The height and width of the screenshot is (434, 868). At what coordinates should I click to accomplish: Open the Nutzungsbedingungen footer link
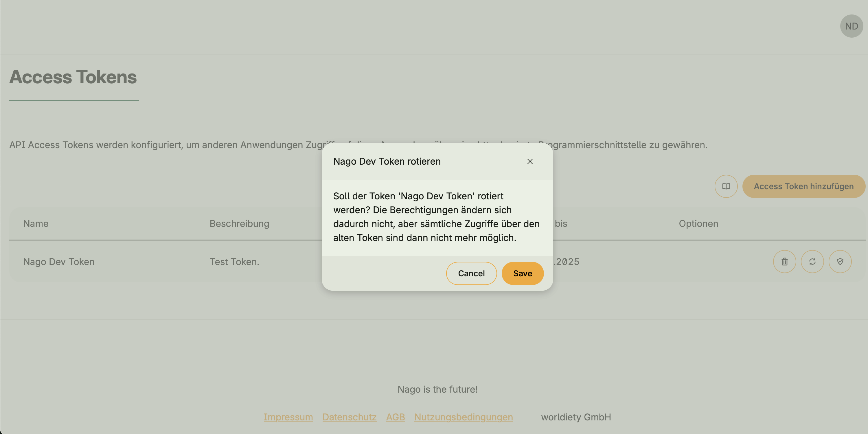(x=463, y=417)
